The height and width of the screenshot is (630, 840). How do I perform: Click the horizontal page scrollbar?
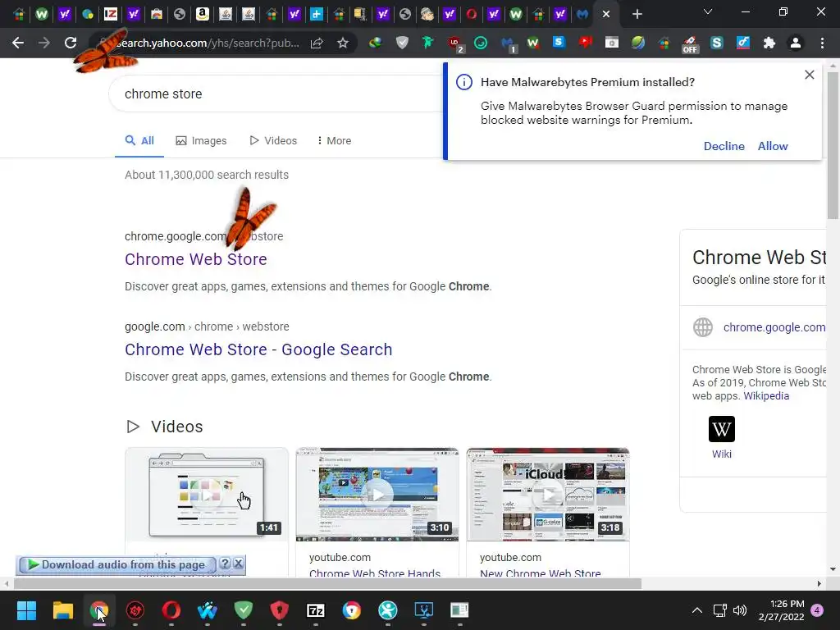point(327,583)
